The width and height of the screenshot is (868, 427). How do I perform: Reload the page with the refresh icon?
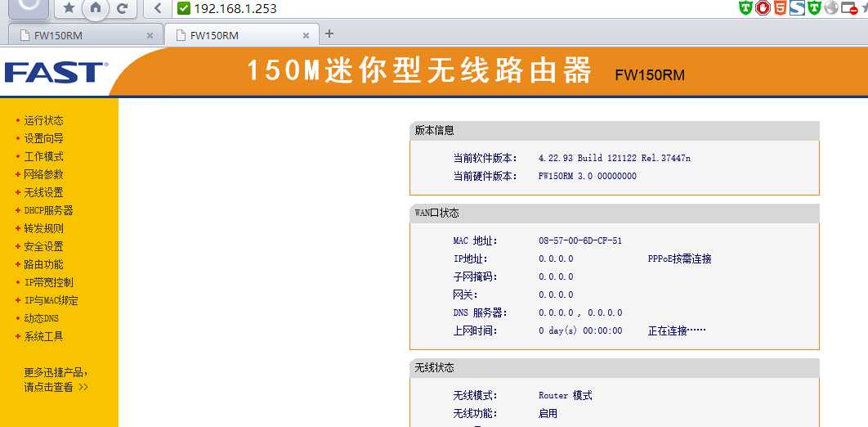click(x=123, y=7)
